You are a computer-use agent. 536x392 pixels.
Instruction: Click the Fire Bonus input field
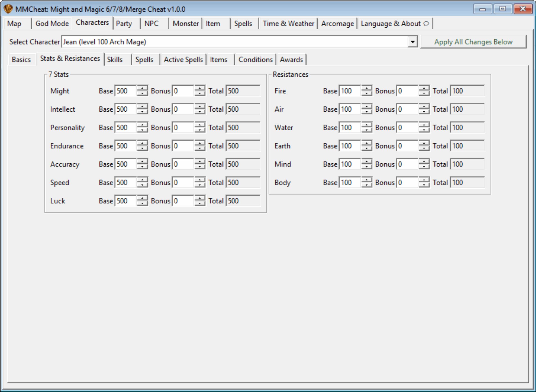[x=407, y=91]
